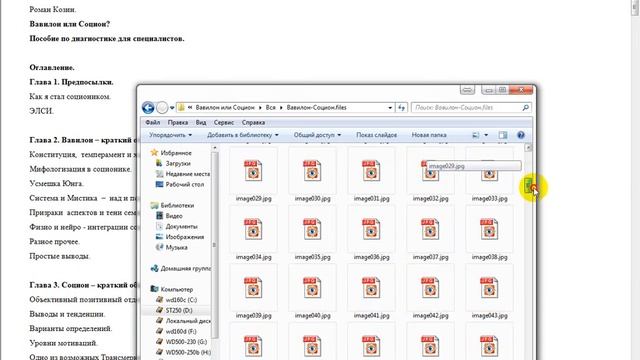Select Недавние места in navigation pane

coord(183,174)
